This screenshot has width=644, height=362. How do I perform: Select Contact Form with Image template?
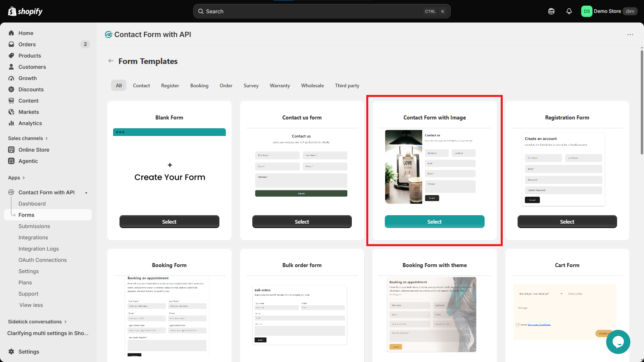tap(435, 222)
